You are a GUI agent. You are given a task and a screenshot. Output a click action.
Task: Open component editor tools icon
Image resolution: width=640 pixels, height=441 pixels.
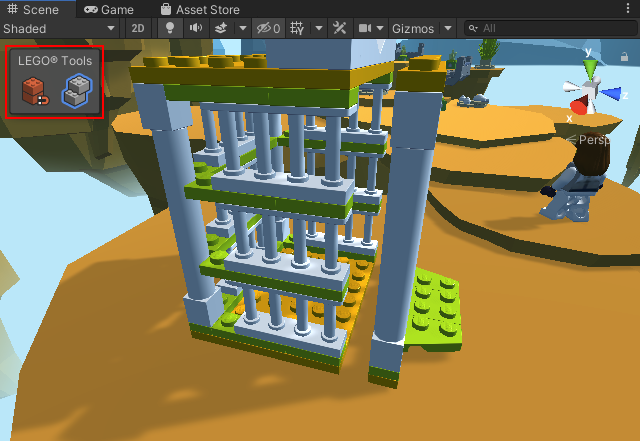click(340, 29)
